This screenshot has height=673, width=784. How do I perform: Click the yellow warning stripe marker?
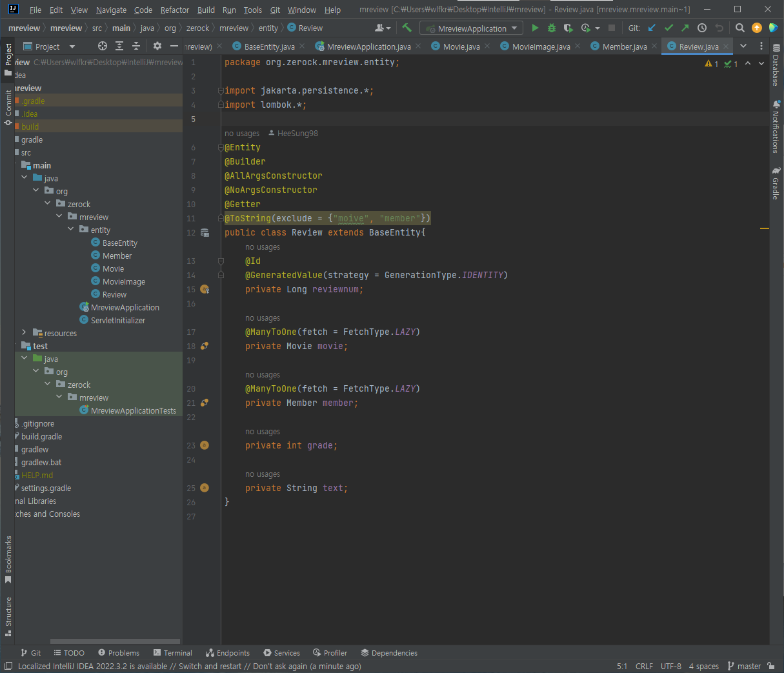pos(764,228)
